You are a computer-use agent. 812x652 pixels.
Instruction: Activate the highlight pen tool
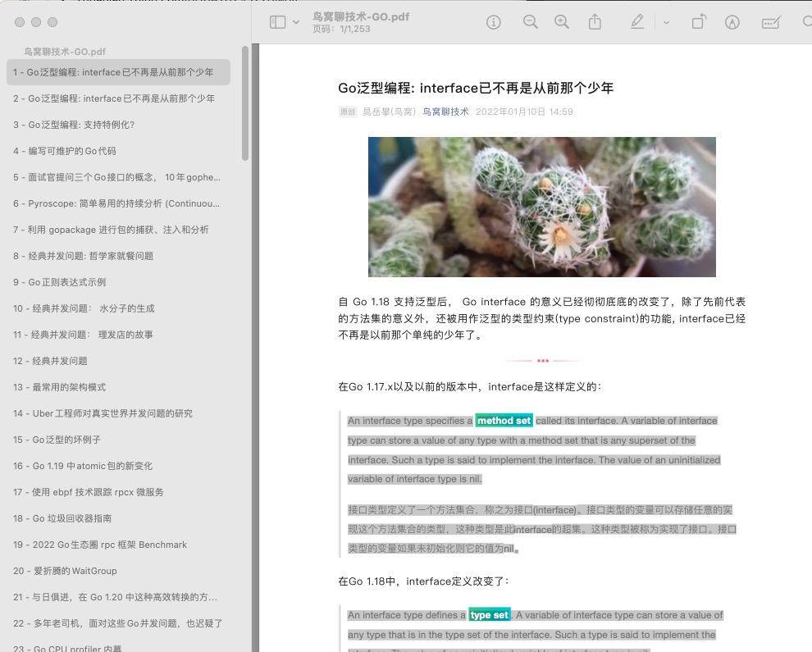pyautogui.click(x=637, y=22)
